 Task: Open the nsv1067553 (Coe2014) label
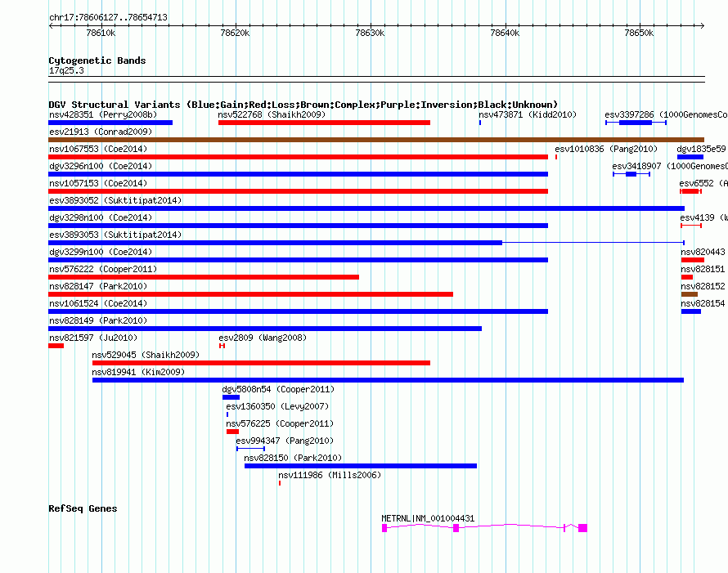pos(98,149)
